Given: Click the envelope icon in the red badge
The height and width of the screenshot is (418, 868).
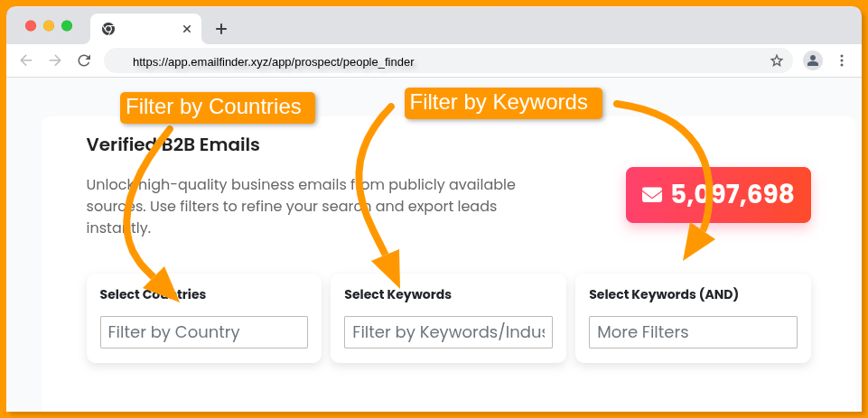Looking at the screenshot, I should 651,195.
